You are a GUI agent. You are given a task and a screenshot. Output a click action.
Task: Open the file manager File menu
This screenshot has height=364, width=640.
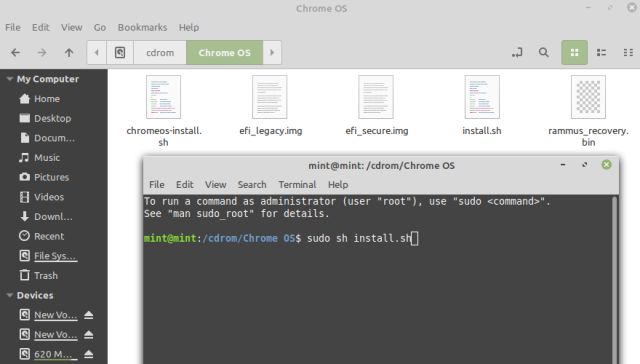[x=13, y=27]
